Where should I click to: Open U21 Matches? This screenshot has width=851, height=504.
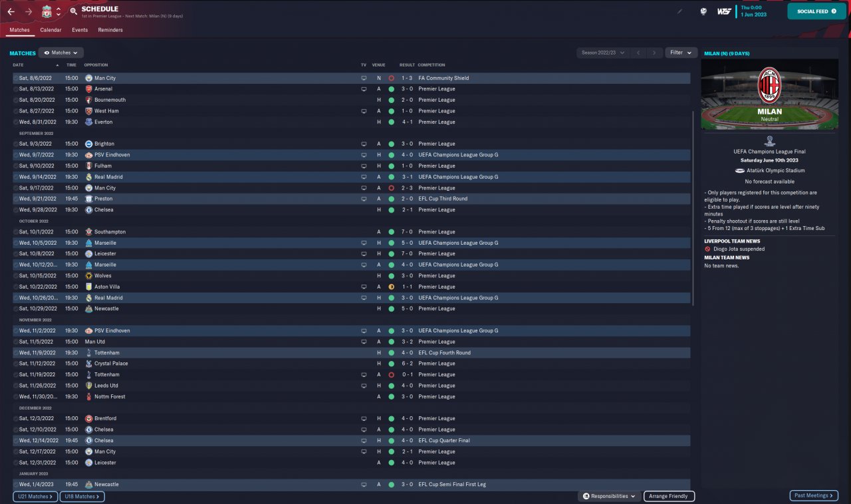(x=35, y=496)
